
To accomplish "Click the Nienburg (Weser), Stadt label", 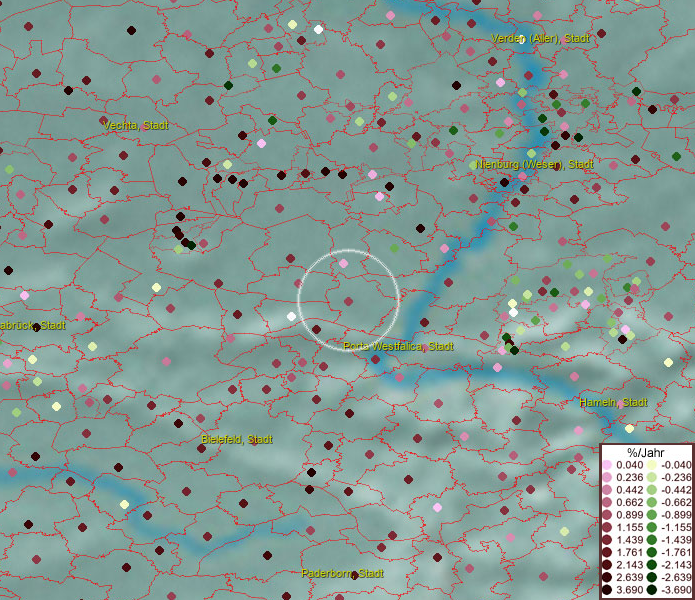I will (534, 164).
